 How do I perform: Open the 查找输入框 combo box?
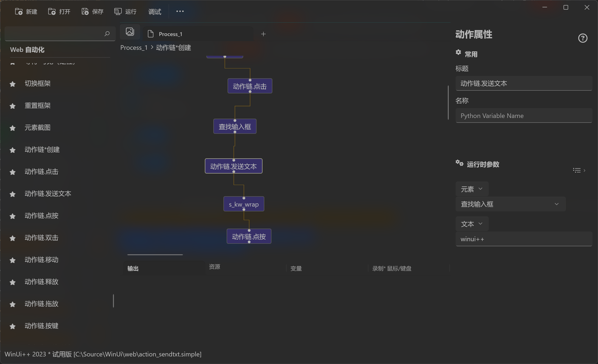click(510, 204)
